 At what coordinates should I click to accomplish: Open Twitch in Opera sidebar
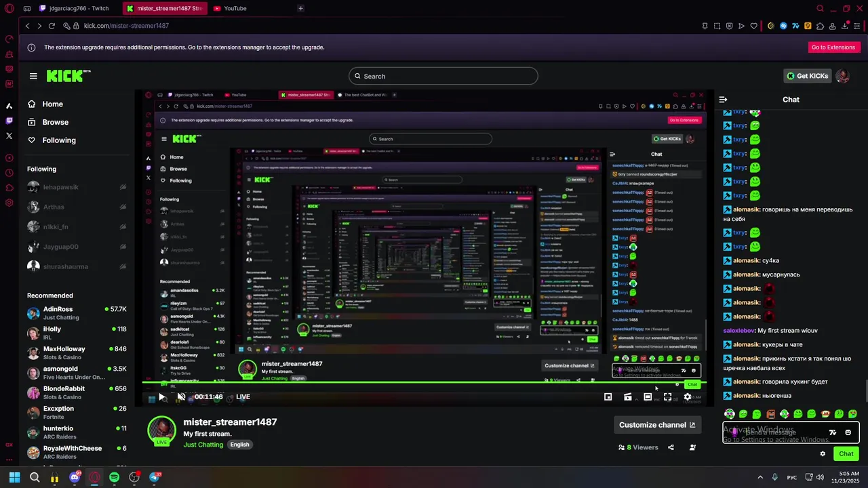coord(9,121)
